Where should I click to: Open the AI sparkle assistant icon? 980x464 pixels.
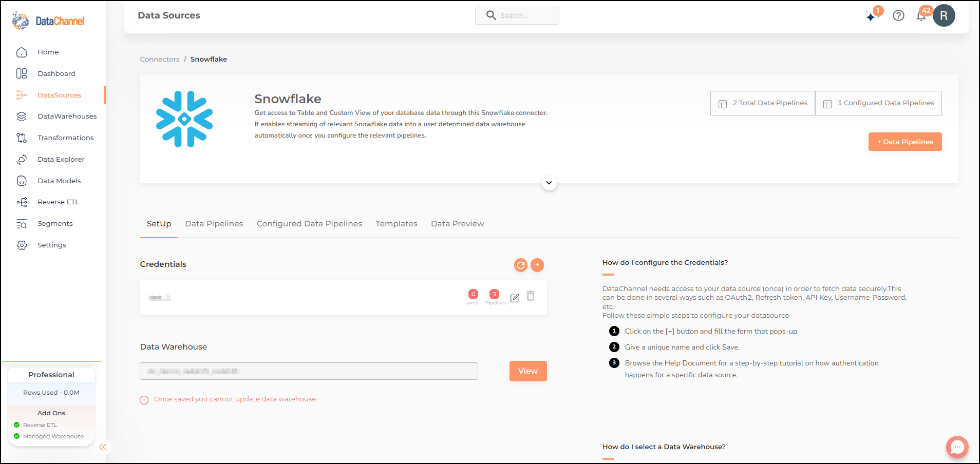871,16
